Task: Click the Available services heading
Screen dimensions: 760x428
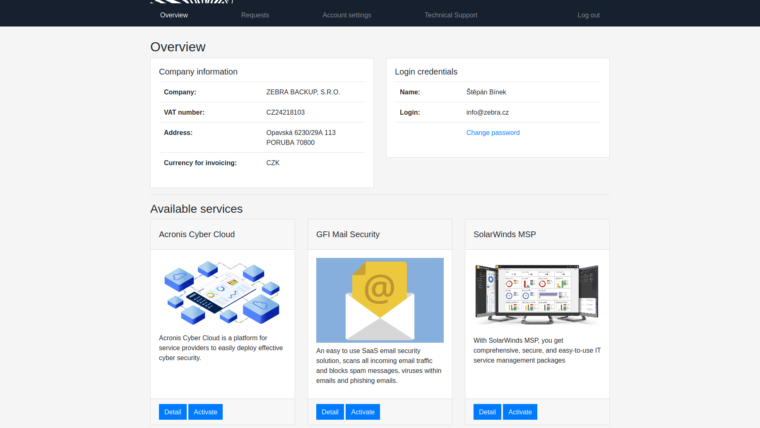Action: pyautogui.click(x=196, y=209)
